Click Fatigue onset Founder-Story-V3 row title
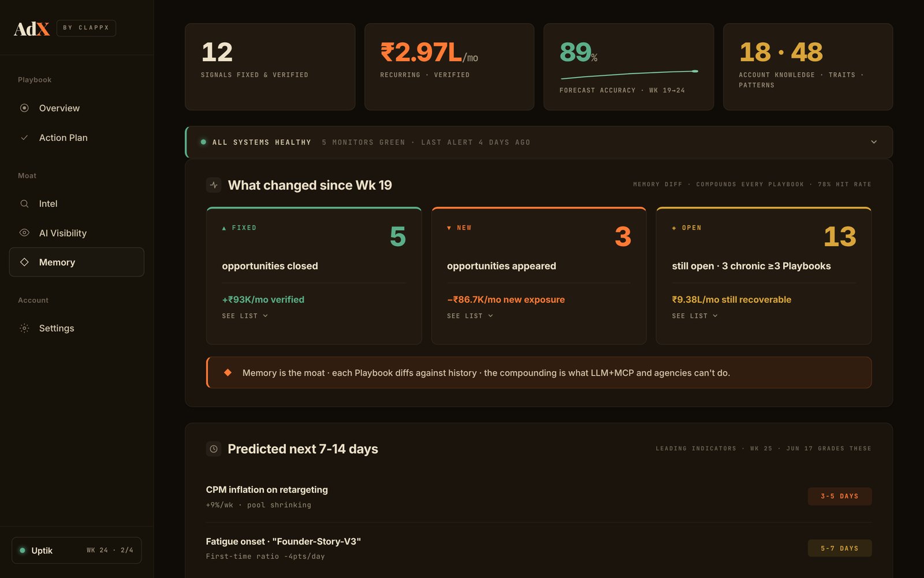Viewport: 924px width, 578px height. click(x=284, y=542)
